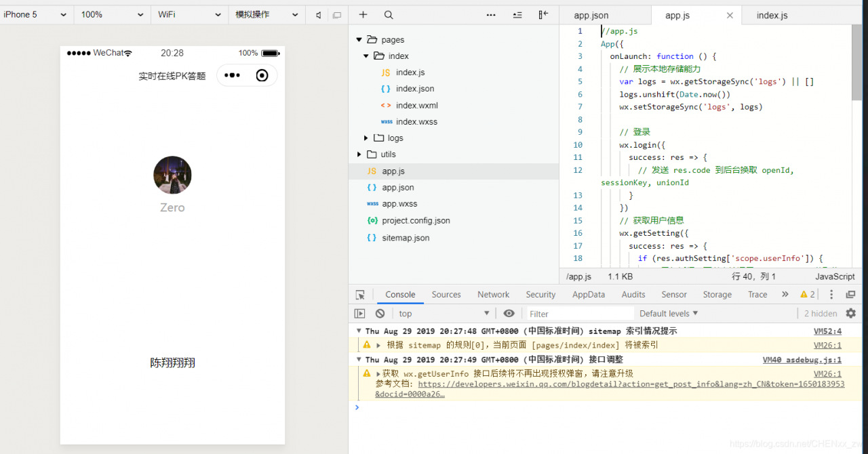Toggle the live expression eye icon
The image size is (868, 454).
[x=509, y=314]
